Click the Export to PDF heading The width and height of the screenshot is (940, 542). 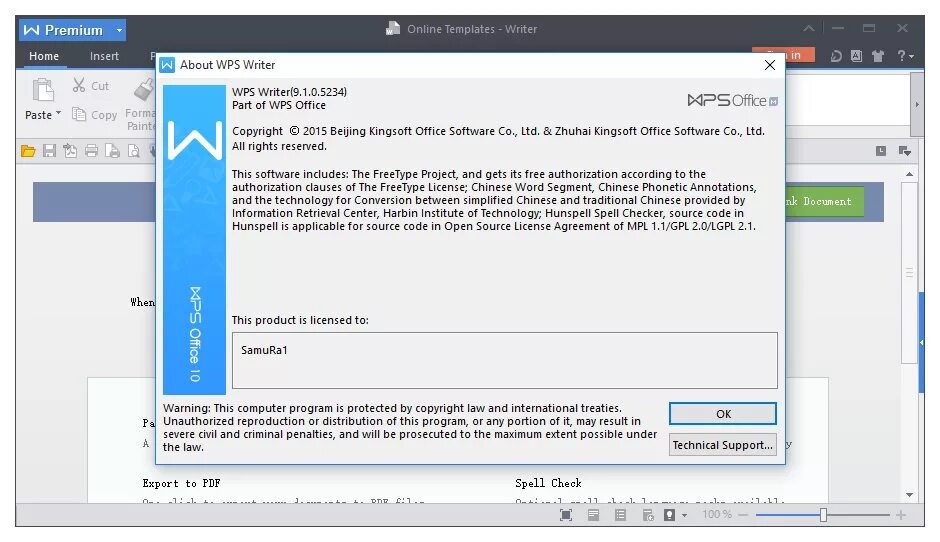tap(181, 483)
